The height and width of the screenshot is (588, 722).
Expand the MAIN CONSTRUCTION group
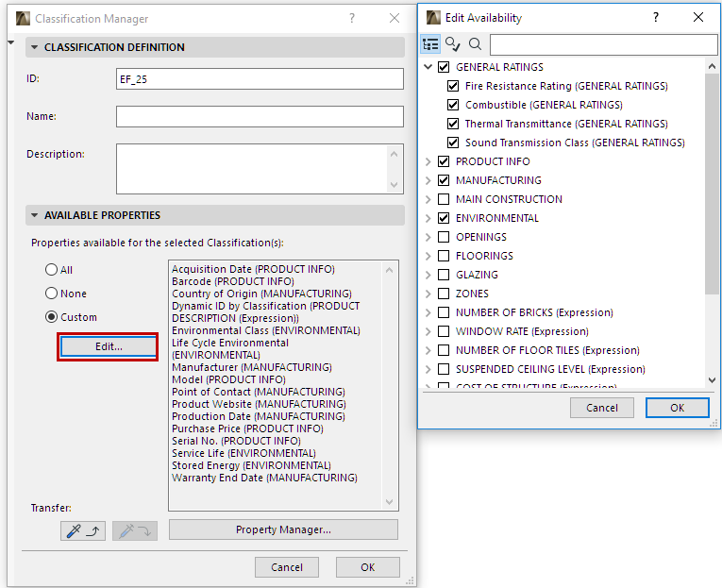(428, 199)
